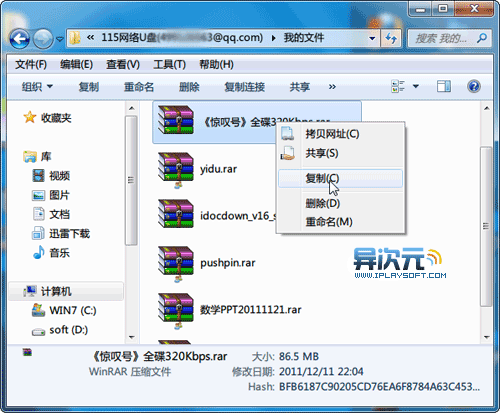Select idocdown_v16 file name text
This screenshot has width=500, height=413.
click(x=238, y=216)
